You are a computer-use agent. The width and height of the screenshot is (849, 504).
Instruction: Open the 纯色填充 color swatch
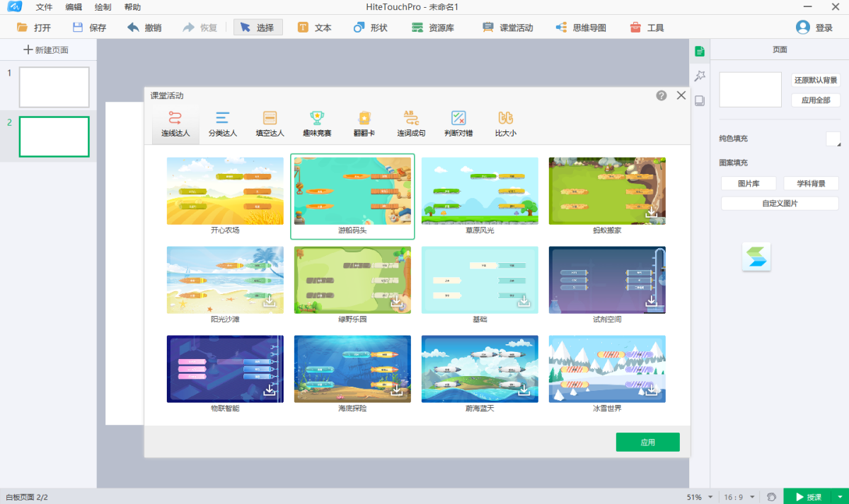pyautogui.click(x=832, y=139)
